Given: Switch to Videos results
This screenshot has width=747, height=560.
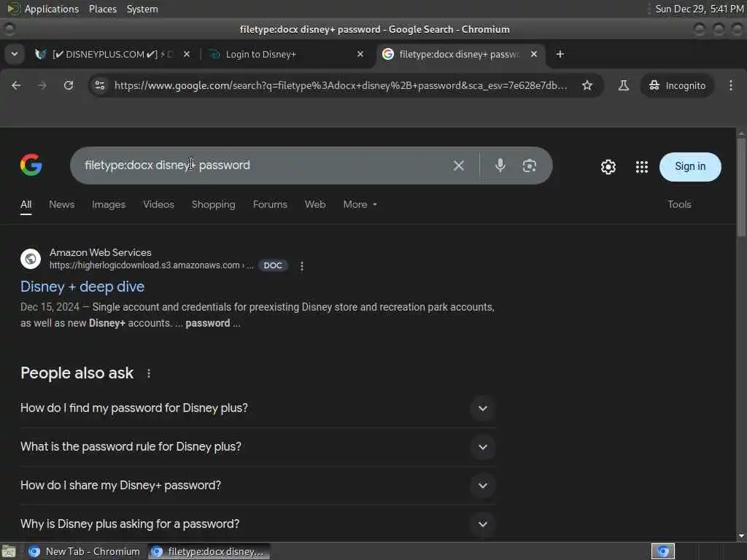Looking at the screenshot, I should (158, 205).
